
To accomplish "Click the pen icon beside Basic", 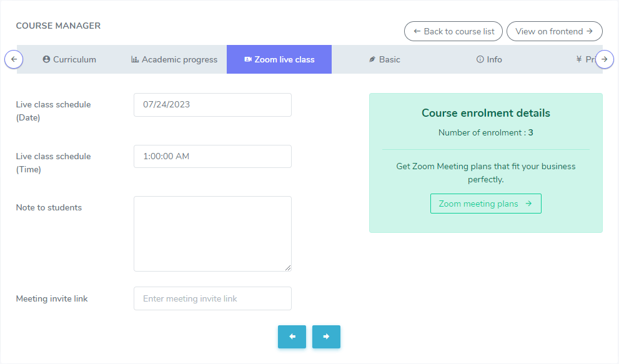I will 372,60.
